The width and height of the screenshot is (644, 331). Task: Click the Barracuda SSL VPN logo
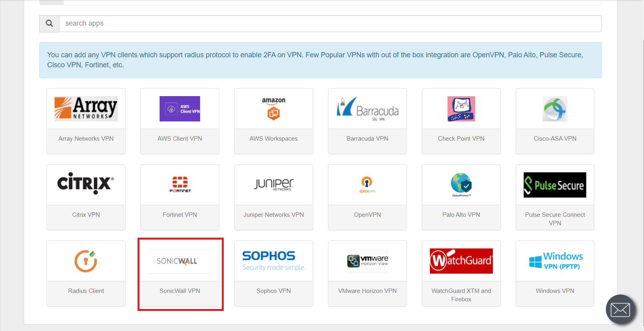click(367, 109)
